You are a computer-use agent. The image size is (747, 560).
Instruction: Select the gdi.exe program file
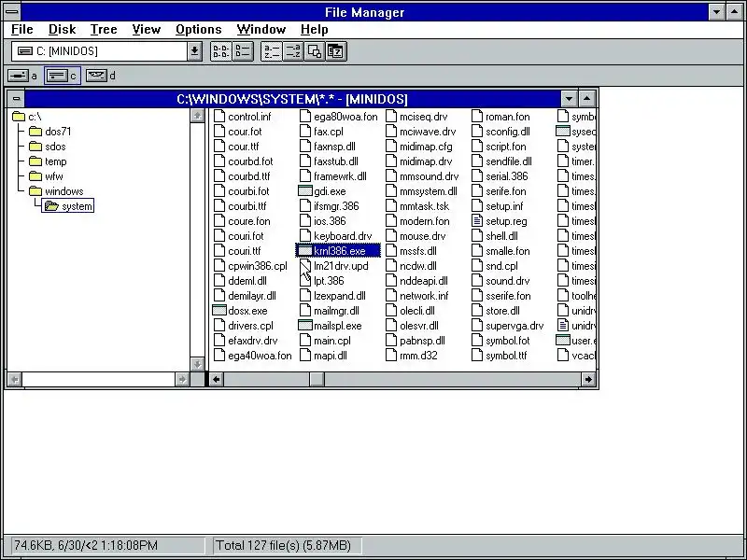point(322,191)
